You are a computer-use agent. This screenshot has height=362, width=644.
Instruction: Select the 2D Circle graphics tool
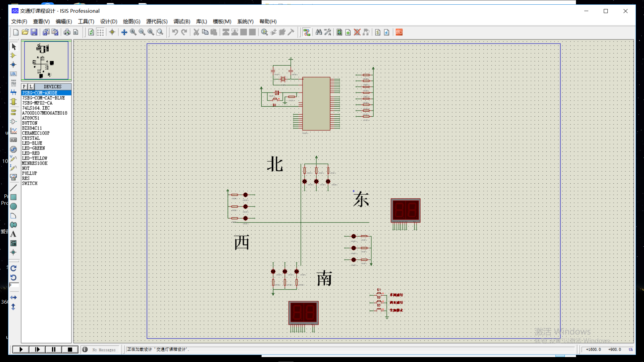point(13,206)
